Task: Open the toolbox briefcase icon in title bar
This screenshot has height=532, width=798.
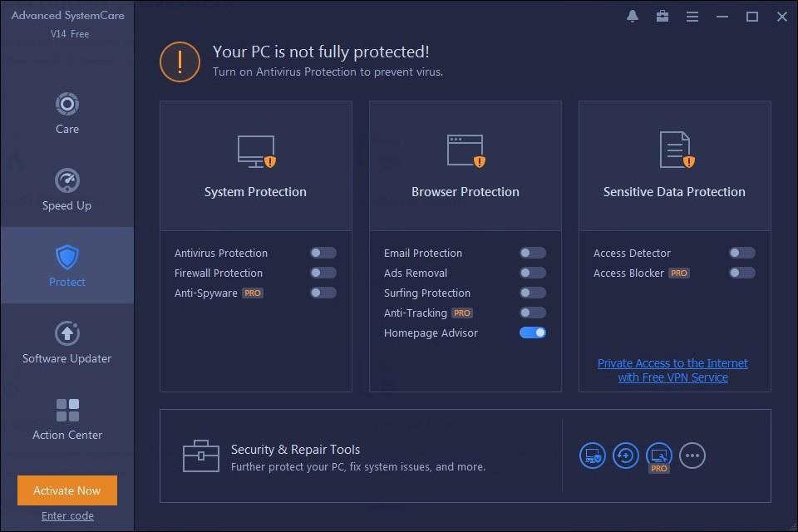Action: click(x=663, y=17)
